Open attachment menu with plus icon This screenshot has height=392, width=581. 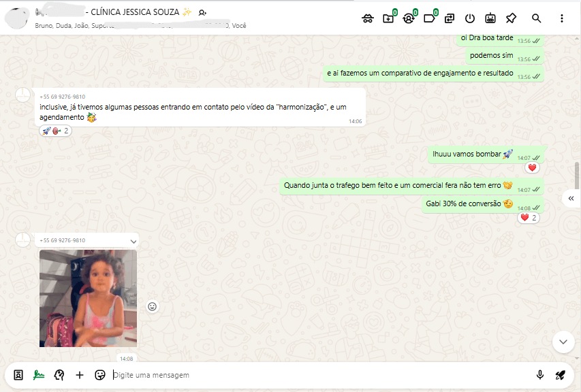[80, 375]
